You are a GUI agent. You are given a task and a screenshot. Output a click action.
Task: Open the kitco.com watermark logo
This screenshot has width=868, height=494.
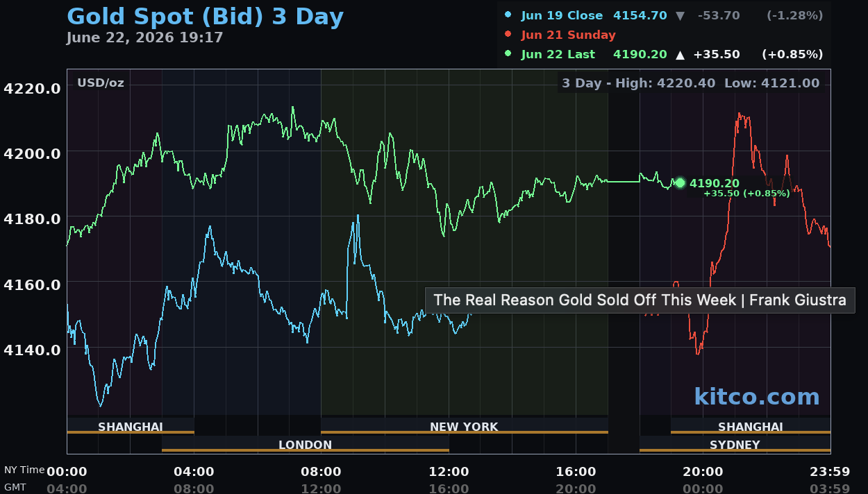pos(757,396)
